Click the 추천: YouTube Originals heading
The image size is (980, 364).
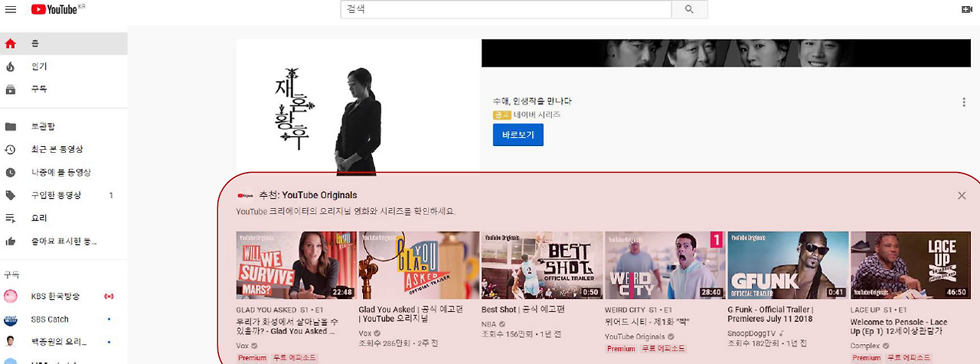pyautogui.click(x=308, y=195)
